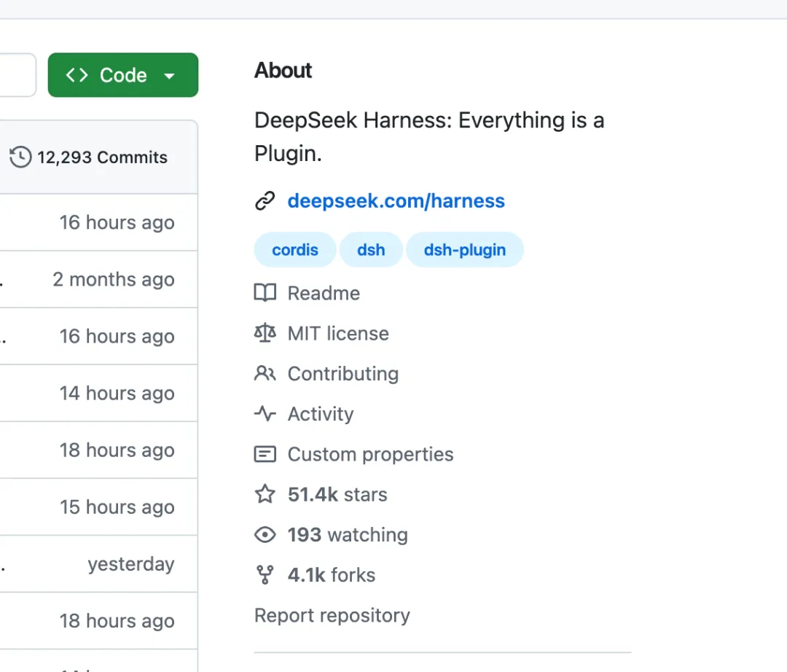Click the forks branch icon
Screen dimensions: 787x672
click(x=265, y=575)
